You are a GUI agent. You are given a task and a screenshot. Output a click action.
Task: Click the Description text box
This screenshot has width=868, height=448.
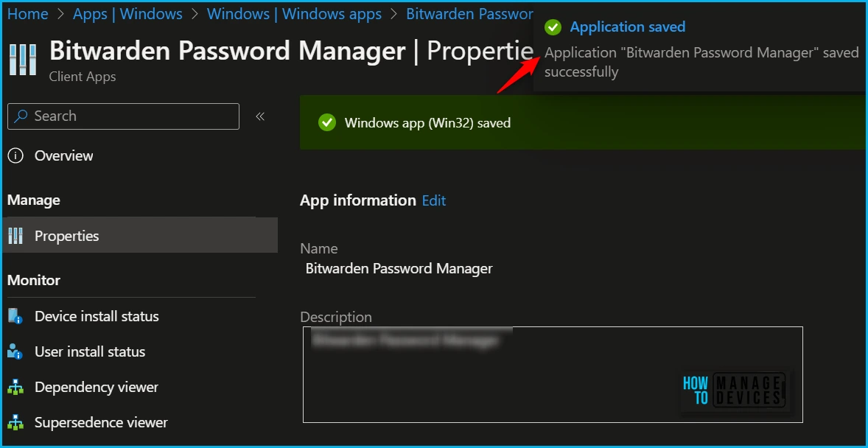tap(553, 374)
